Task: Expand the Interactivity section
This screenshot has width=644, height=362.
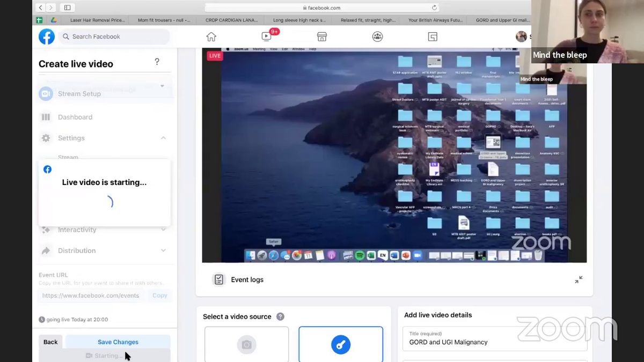Action: [x=163, y=230]
